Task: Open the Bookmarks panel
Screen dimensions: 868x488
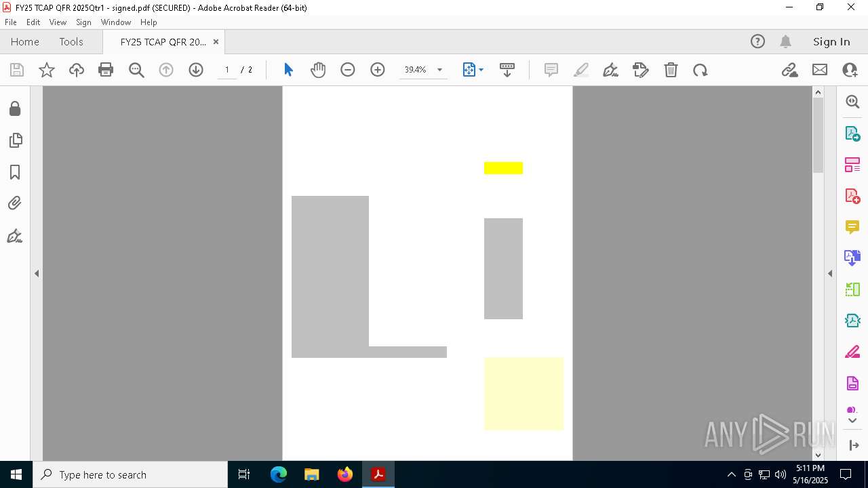Action: pos(15,172)
